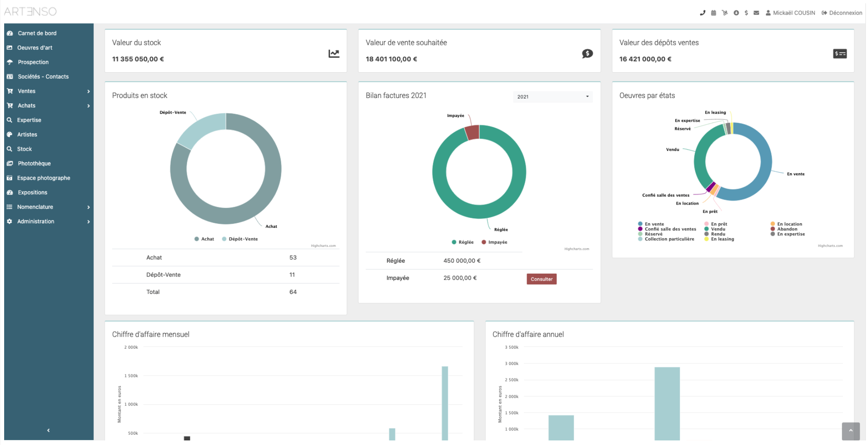Go to Prospection in the sidebar
The width and height of the screenshot is (868, 445).
tap(49, 62)
